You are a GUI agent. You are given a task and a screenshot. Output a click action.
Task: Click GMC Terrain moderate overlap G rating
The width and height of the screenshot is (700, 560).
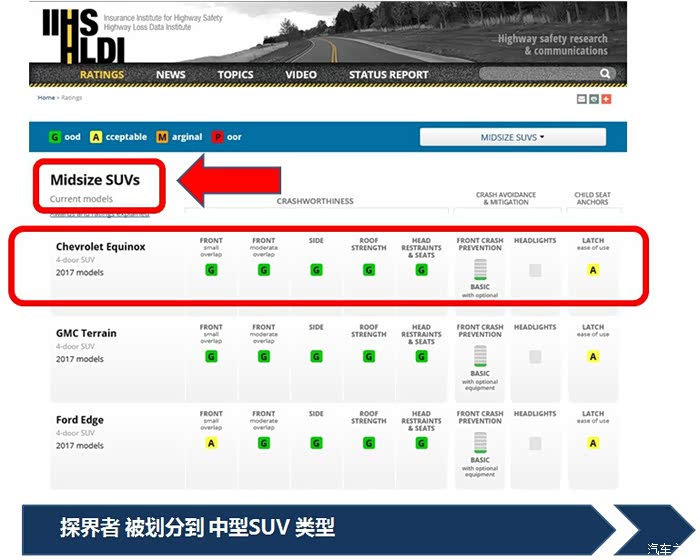click(x=264, y=356)
